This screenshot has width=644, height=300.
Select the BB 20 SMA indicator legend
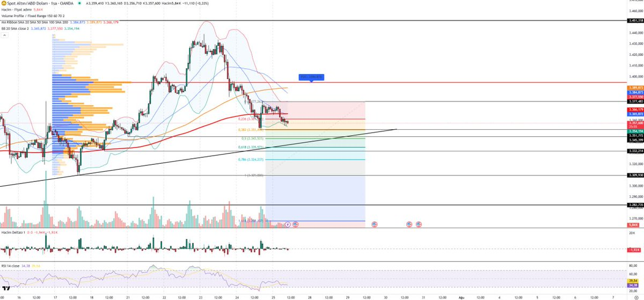click(16, 27)
